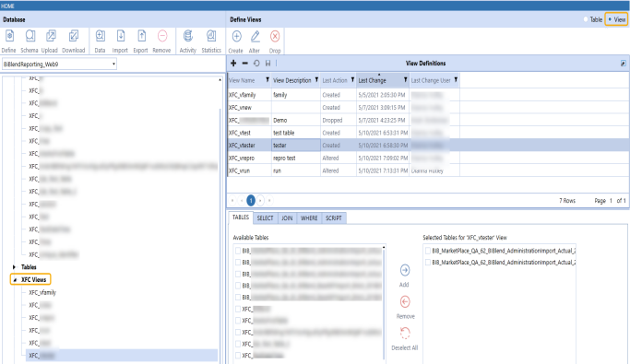
Task: Click the 'test table' description cell
Action: (296, 133)
